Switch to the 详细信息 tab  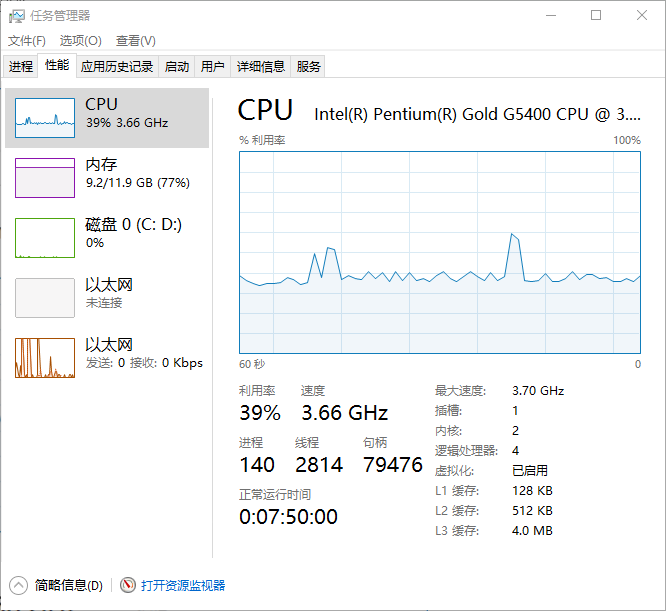(x=260, y=66)
